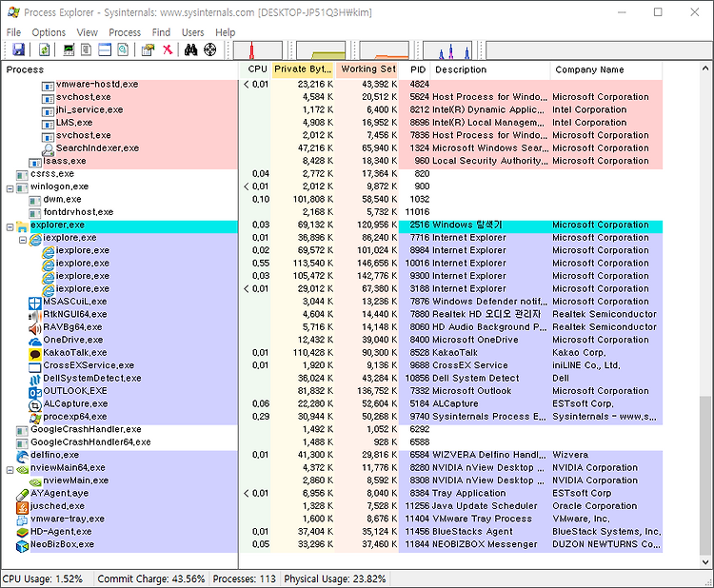
Task: Click the I/O history mini graph with blue spikes
Action: point(447,50)
